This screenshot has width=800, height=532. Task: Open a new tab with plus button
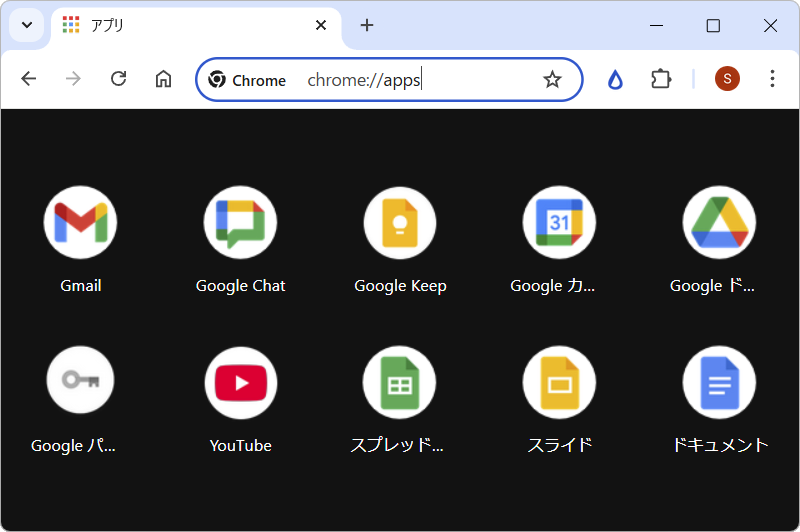coord(367,25)
